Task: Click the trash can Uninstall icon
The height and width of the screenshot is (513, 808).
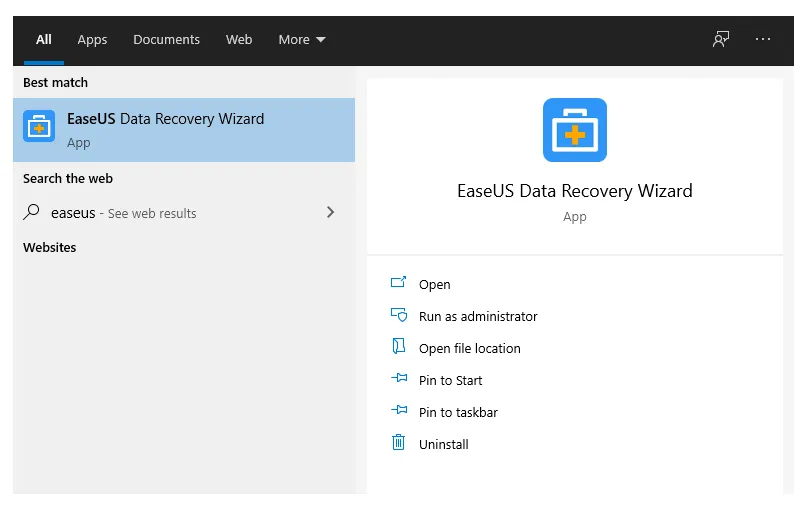Action: [398, 442]
